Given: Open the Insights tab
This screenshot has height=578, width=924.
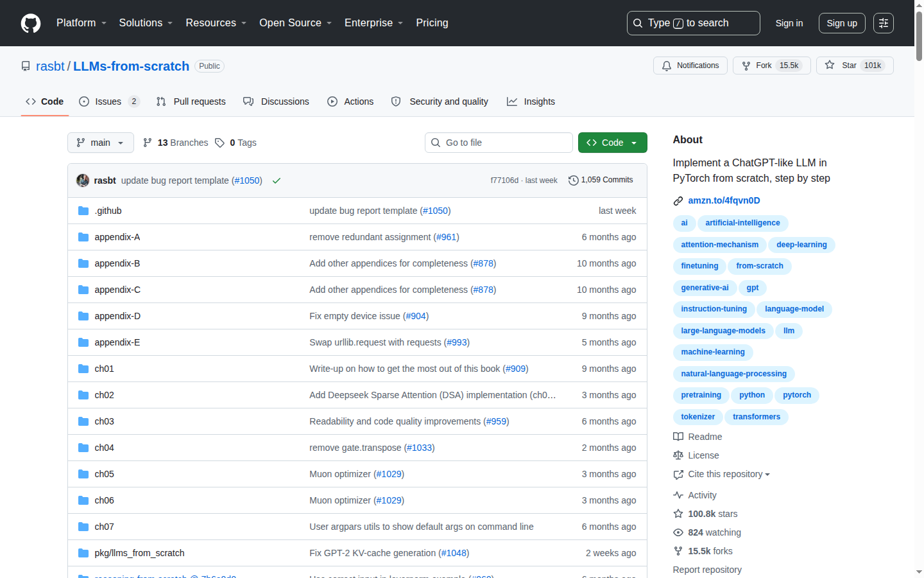Looking at the screenshot, I should [531, 101].
